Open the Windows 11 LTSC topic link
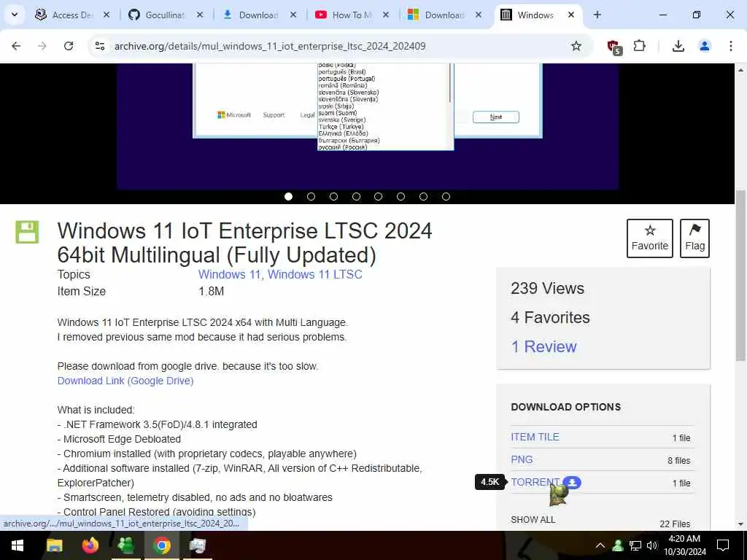747x560 pixels. point(315,275)
